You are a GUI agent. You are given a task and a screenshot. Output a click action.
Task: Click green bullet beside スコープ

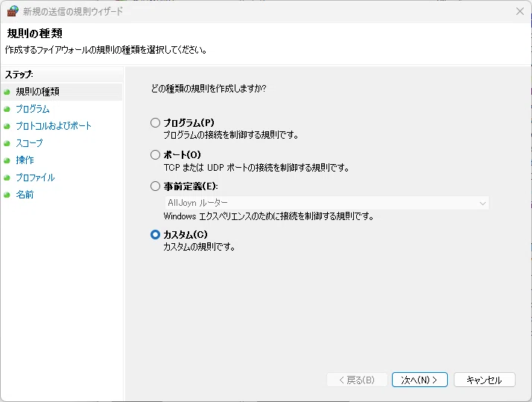(7, 143)
